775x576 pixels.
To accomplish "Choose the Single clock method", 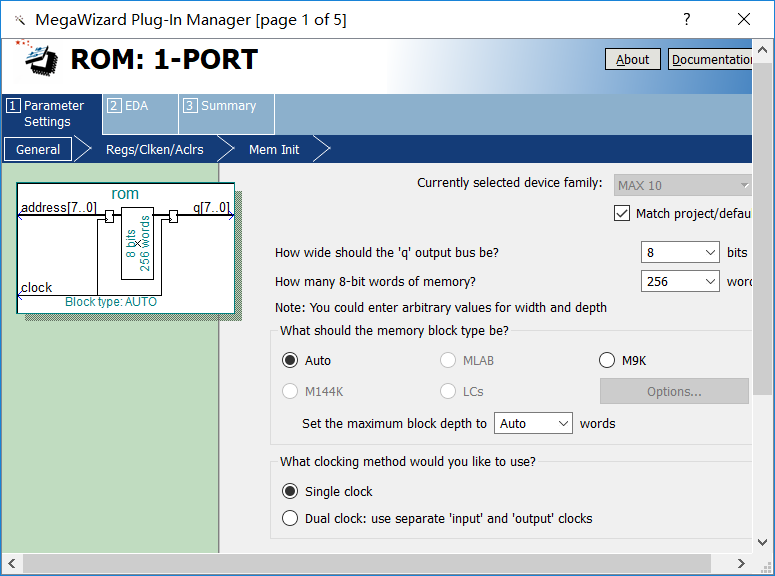I will (290, 491).
